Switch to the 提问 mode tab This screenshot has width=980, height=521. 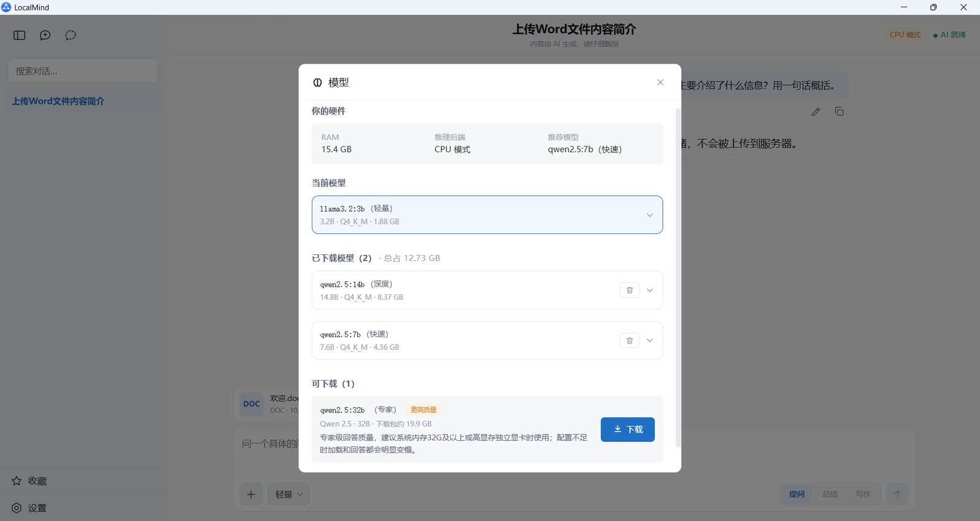tap(797, 494)
